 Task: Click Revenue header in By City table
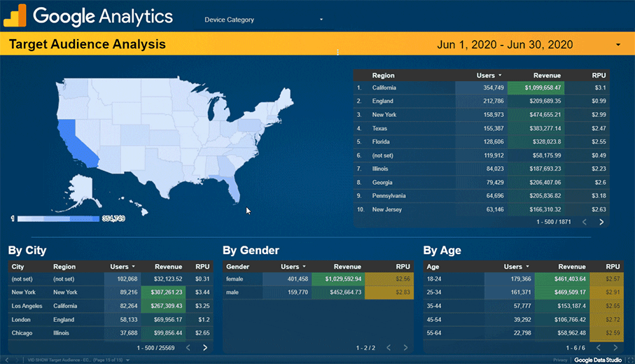(x=169, y=267)
